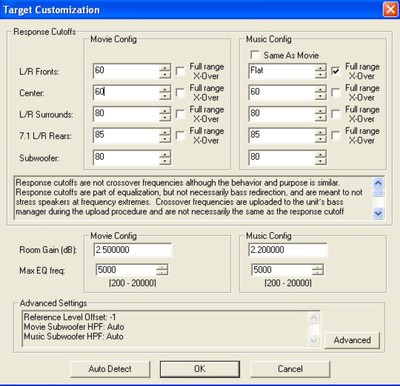
Task: Check Movie L/R Surrounds Full range X-Over
Action: [x=180, y=114]
